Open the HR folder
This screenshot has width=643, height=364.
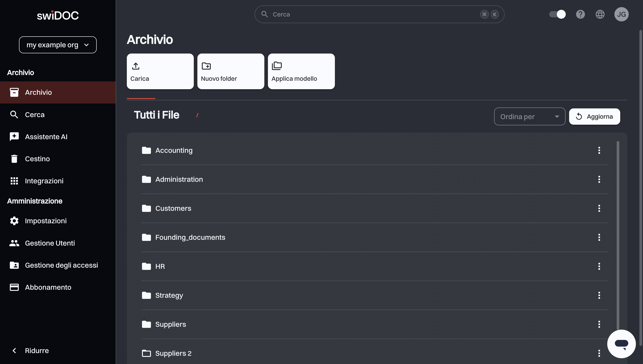[374, 266]
